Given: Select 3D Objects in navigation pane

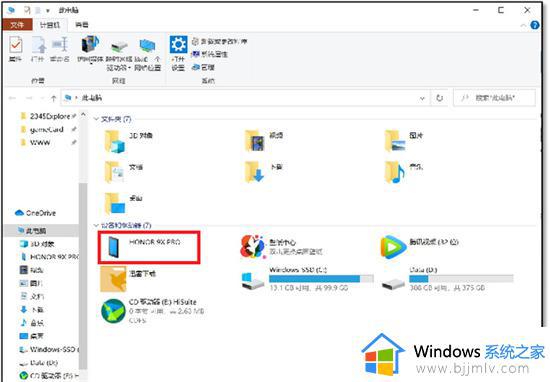Looking at the screenshot, I should [x=37, y=244].
